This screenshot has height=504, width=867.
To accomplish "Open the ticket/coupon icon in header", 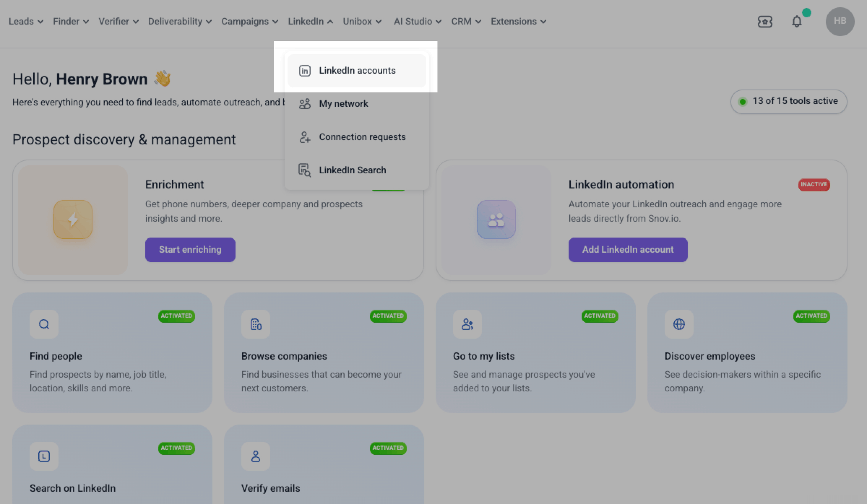I will tap(765, 21).
